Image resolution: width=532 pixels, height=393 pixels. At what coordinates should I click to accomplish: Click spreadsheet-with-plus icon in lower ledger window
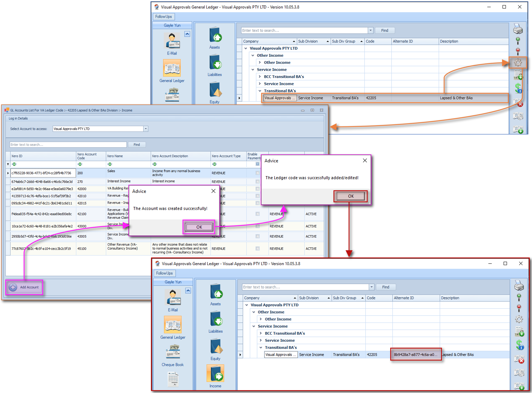(x=519, y=332)
